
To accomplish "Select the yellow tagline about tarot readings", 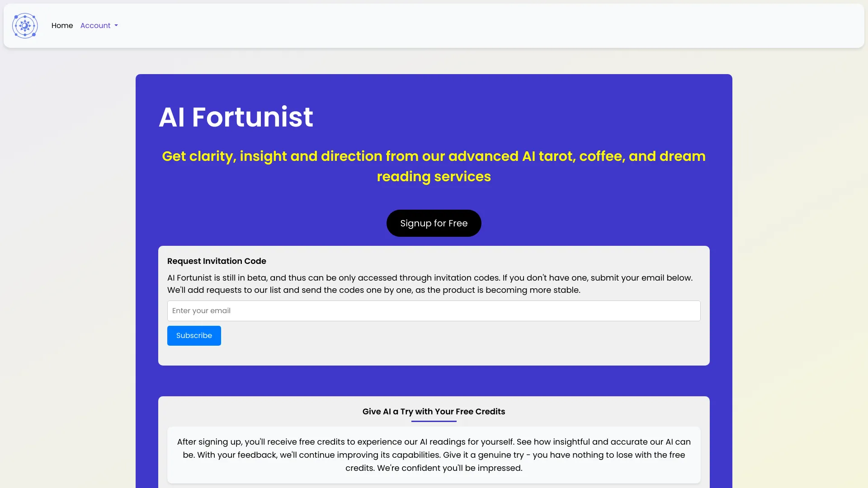I will pyautogui.click(x=434, y=166).
